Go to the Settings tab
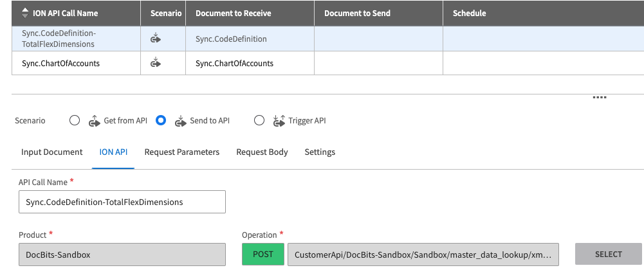Image resolution: width=644 pixels, height=268 pixels. pos(320,152)
